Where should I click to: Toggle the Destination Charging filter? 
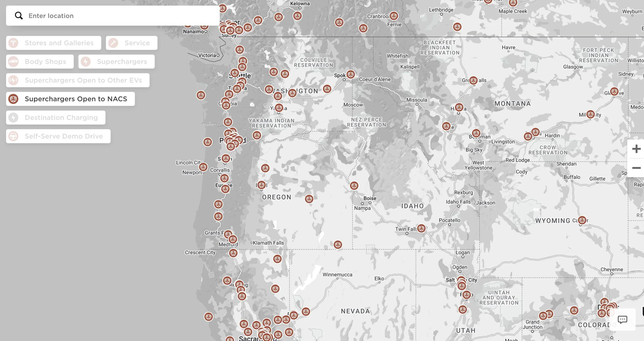point(56,118)
